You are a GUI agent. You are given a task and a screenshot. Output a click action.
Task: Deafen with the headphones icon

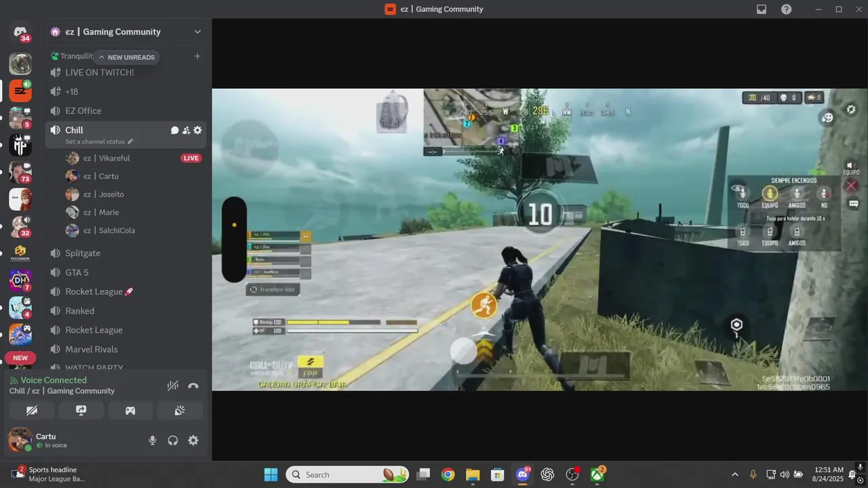[173, 441]
